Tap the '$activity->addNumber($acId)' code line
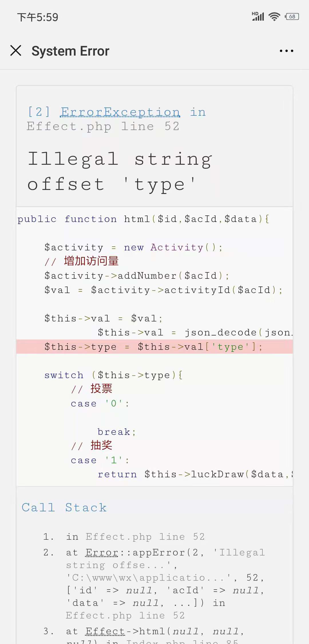This screenshot has height=644, width=309. [x=137, y=276]
